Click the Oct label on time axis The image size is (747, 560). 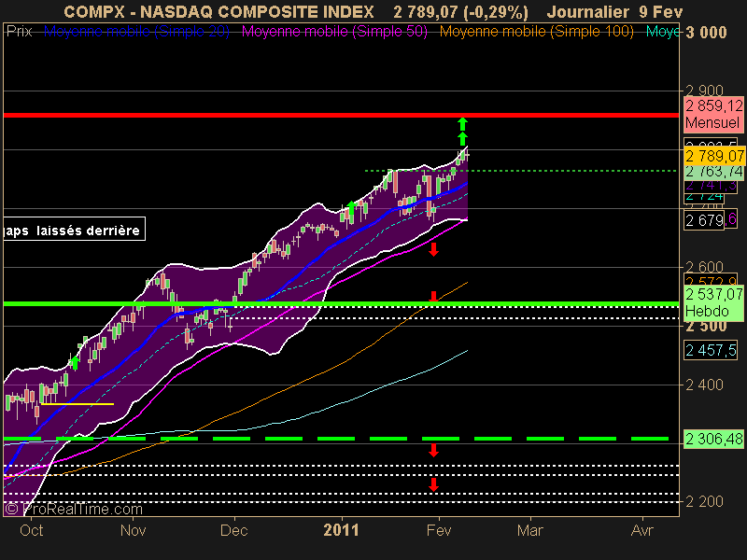click(x=32, y=530)
